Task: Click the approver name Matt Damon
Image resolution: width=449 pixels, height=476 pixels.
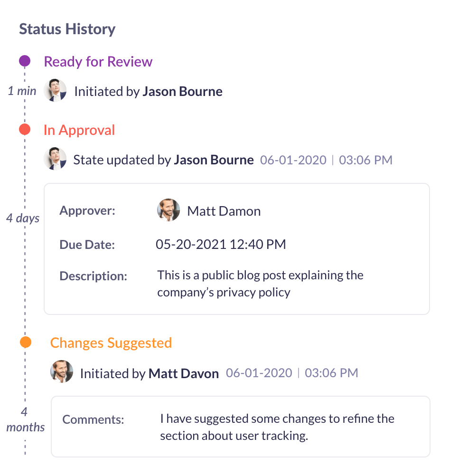Action: [224, 211]
